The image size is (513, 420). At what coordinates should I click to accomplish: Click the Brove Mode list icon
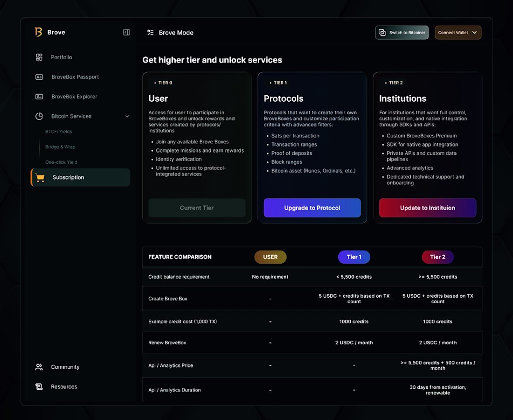click(x=150, y=33)
